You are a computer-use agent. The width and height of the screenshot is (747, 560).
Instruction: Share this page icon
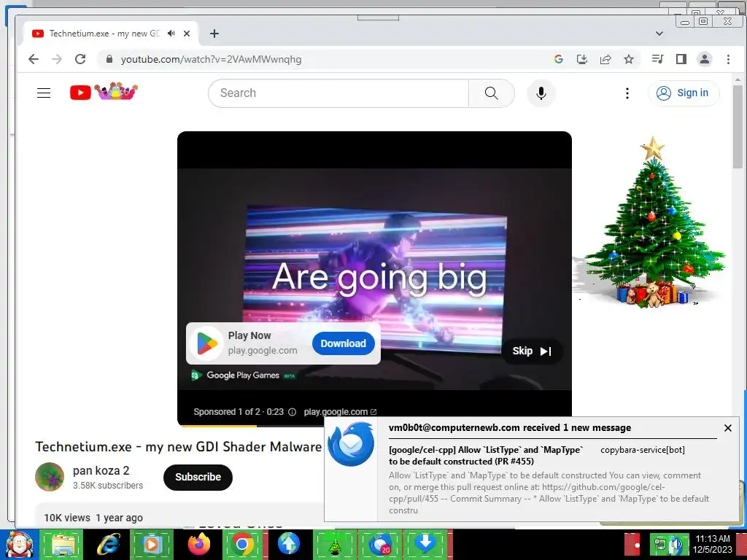click(605, 59)
